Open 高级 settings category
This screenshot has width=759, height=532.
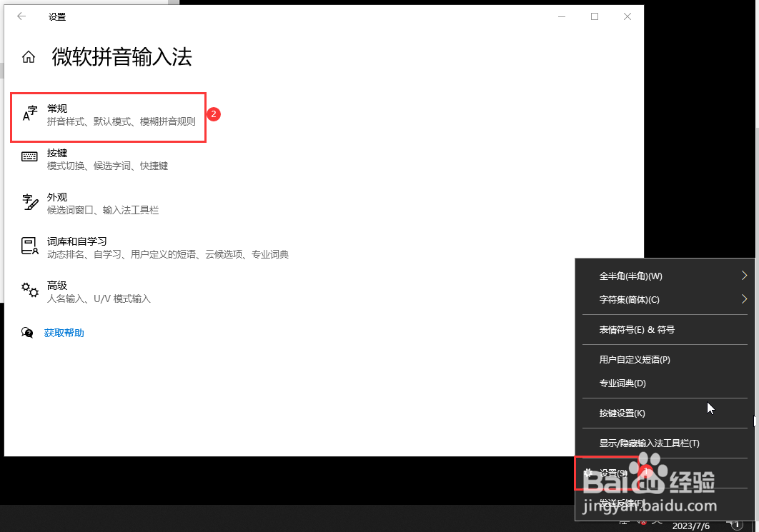tap(86, 292)
